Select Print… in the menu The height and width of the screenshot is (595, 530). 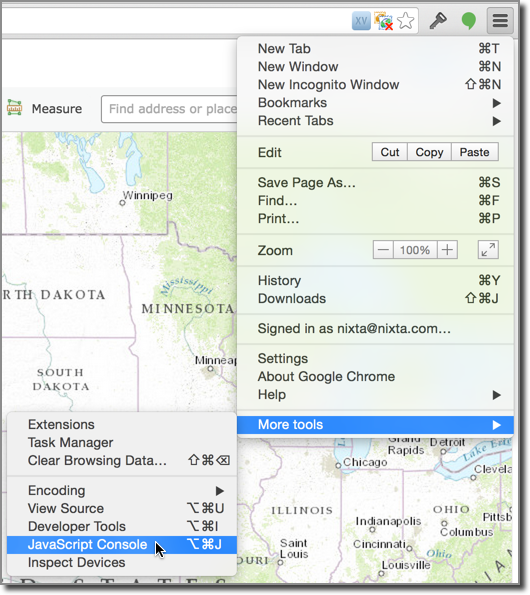375,219
